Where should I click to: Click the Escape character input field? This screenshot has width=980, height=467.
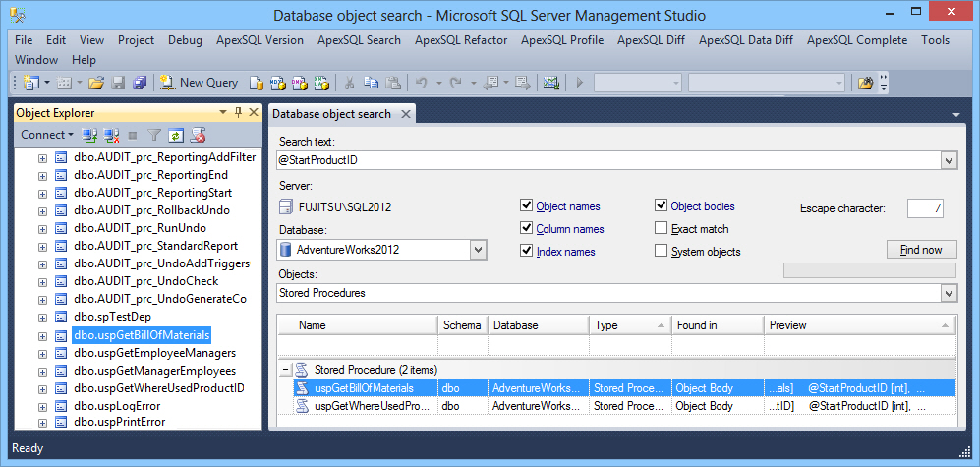(925, 208)
